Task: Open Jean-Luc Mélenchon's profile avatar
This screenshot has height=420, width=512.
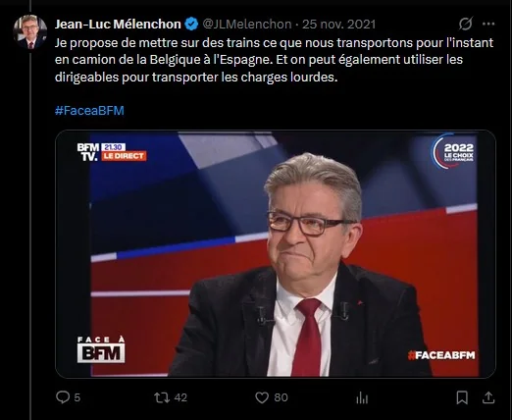Action: coord(29,31)
